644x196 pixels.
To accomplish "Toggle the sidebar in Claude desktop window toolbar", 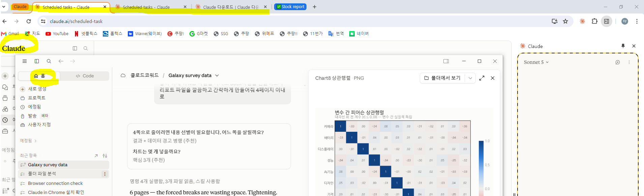I will (x=37, y=61).
